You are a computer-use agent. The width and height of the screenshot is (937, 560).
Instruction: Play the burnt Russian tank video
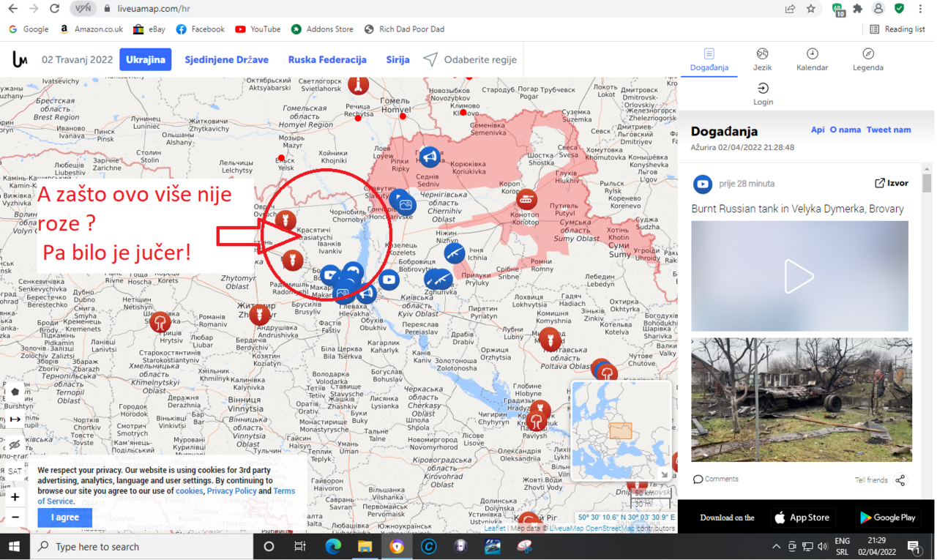[x=799, y=277]
